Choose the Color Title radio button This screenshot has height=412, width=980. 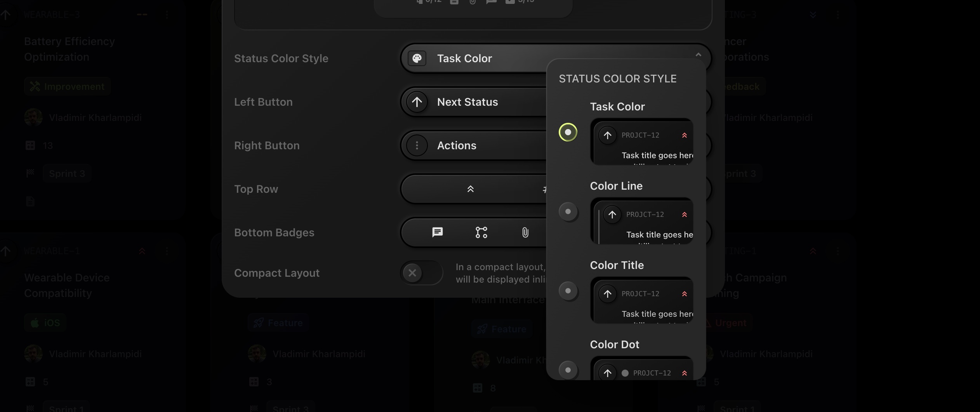[x=568, y=291]
